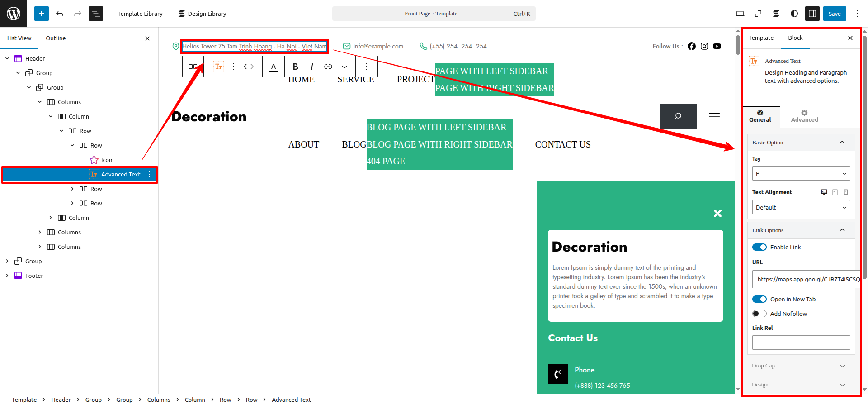The height and width of the screenshot is (405, 868).
Task: Open the Template Library
Action: 140,14
